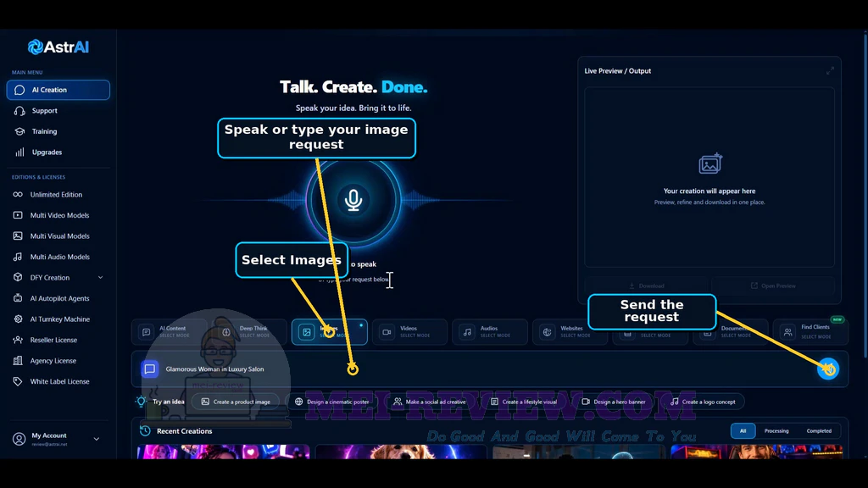Click the chat bubble icon in the request box
This screenshot has width=868, height=488.
[149, 369]
